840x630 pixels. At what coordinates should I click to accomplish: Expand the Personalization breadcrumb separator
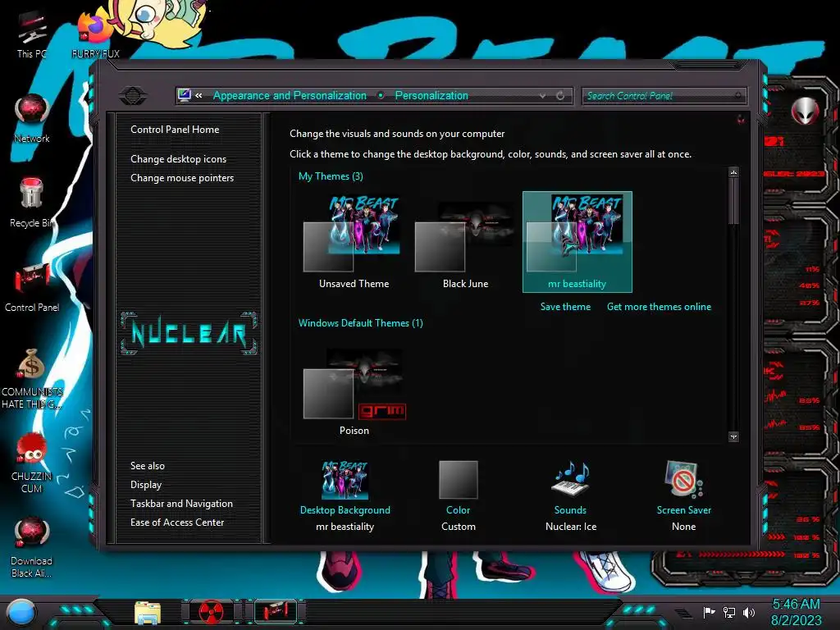(381, 95)
